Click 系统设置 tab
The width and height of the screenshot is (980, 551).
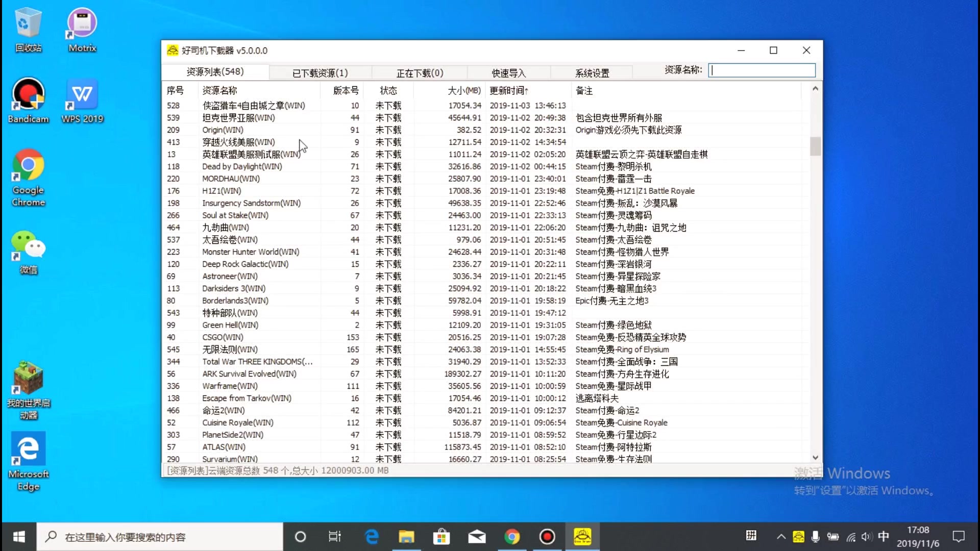[x=592, y=72]
